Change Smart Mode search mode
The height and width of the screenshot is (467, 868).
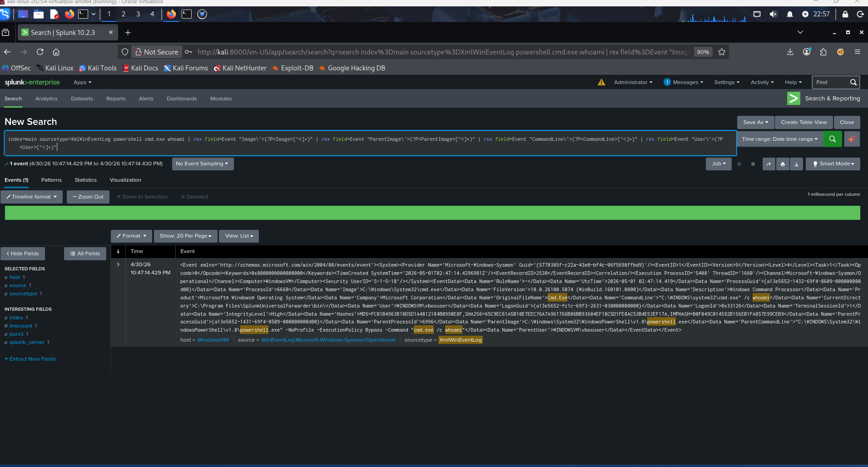pyautogui.click(x=833, y=164)
